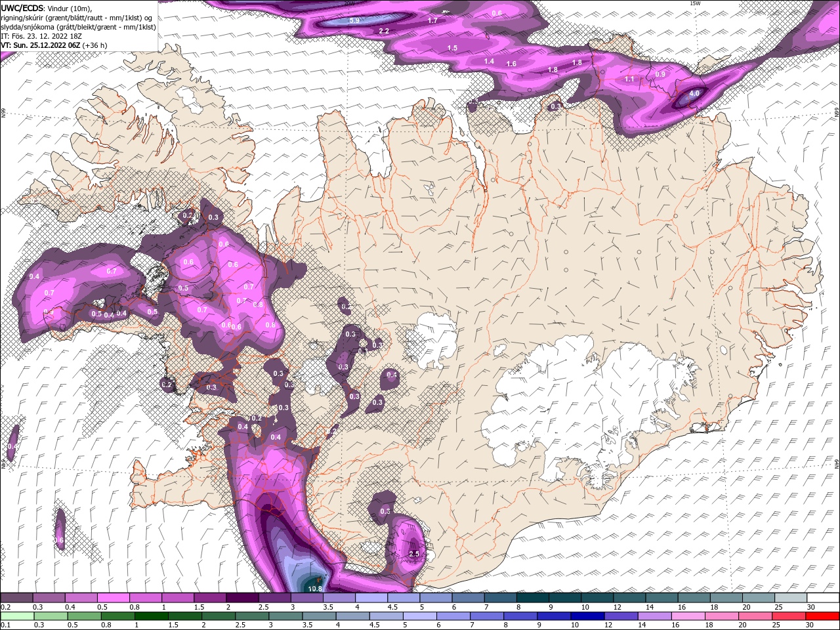The width and height of the screenshot is (840, 630).
Task: Click the 5.9 value in the northern band
Action: 354,21
